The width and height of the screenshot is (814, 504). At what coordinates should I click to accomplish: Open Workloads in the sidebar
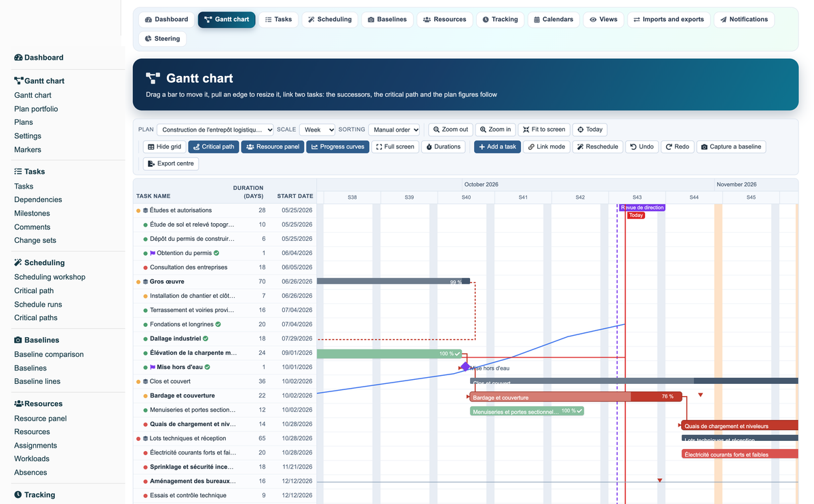click(x=32, y=459)
